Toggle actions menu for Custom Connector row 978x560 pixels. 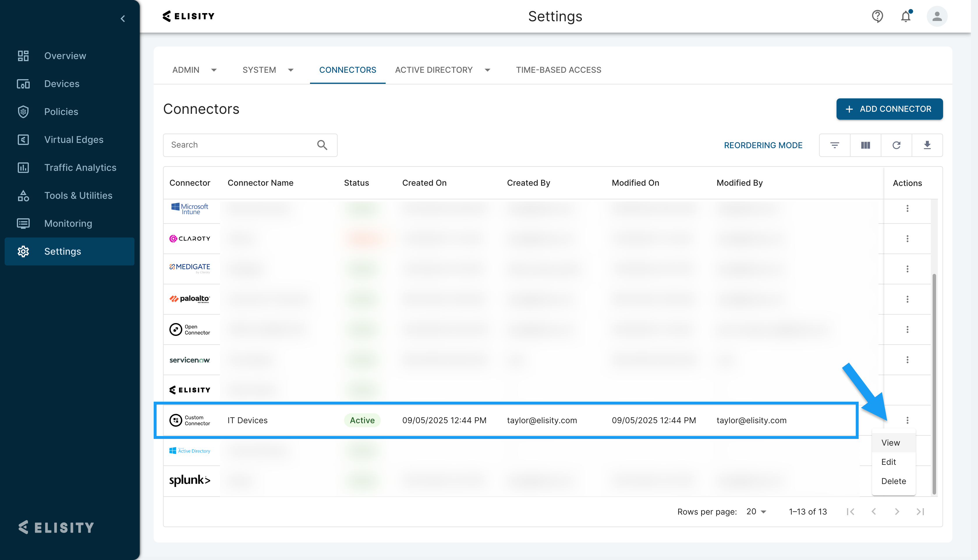(907, 420)
